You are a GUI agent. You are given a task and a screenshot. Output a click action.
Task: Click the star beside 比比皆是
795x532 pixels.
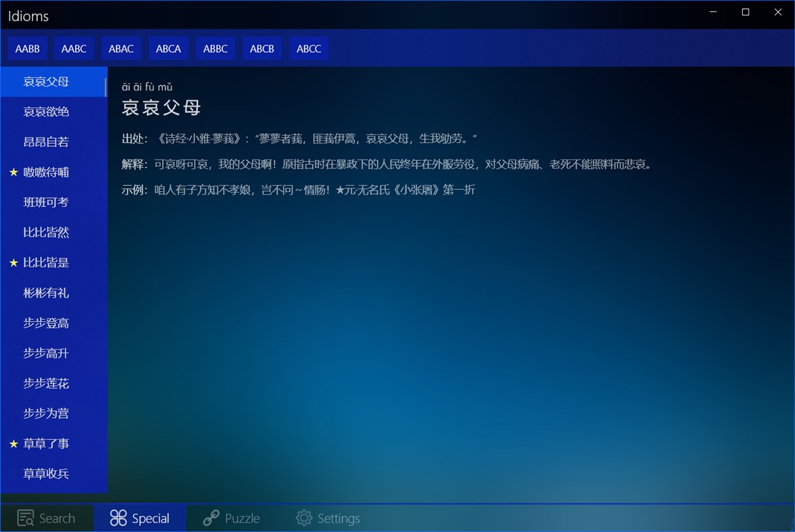coord(12,262)
